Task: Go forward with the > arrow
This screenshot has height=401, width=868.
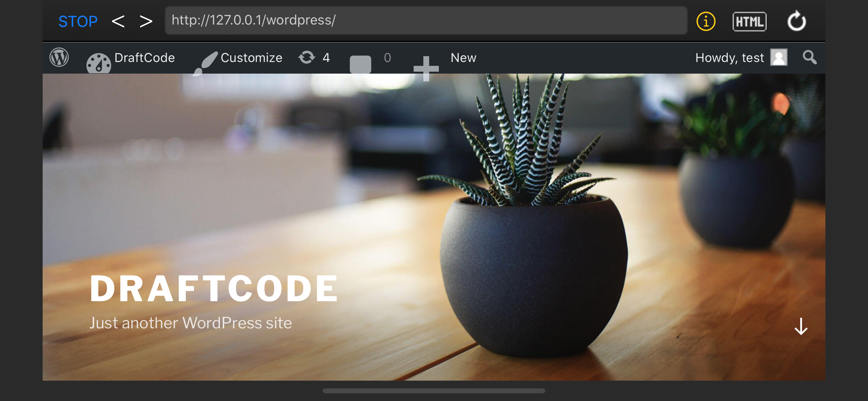Action: (146, 22)
